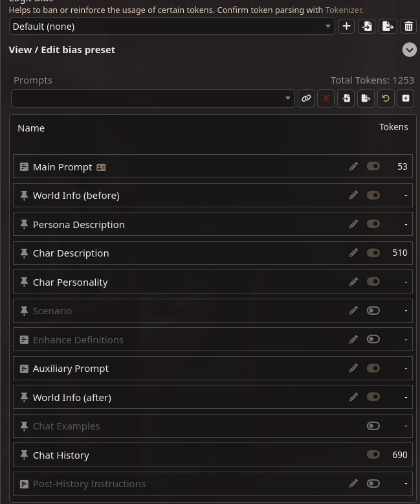Click the chain-link insert prompt icon
The image size is (420, 504).
coord(306,98)
